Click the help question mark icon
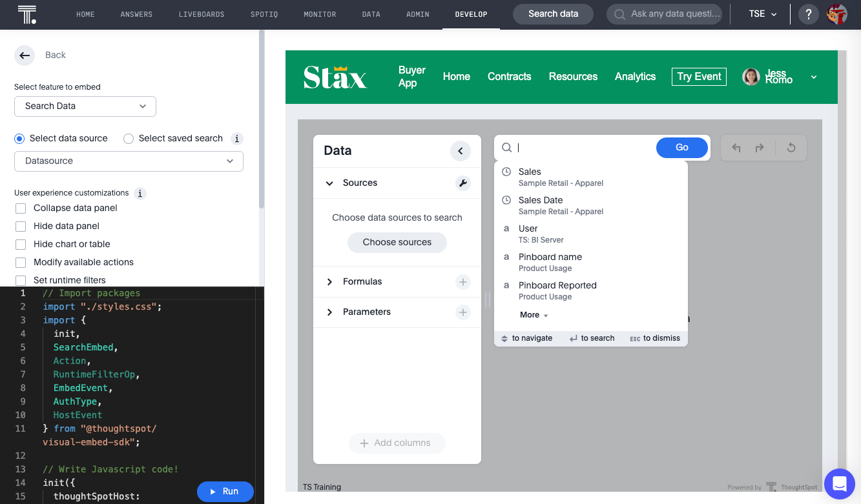 808,14
